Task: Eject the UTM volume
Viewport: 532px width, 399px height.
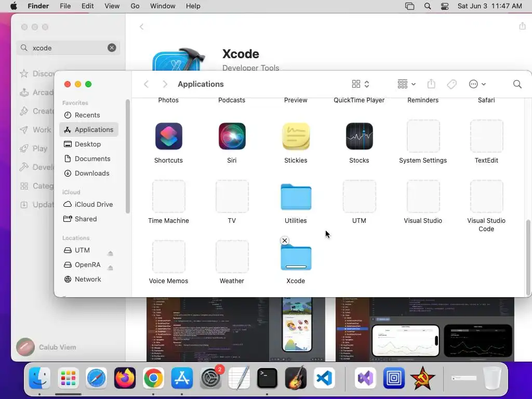Action: click(110, 253)
